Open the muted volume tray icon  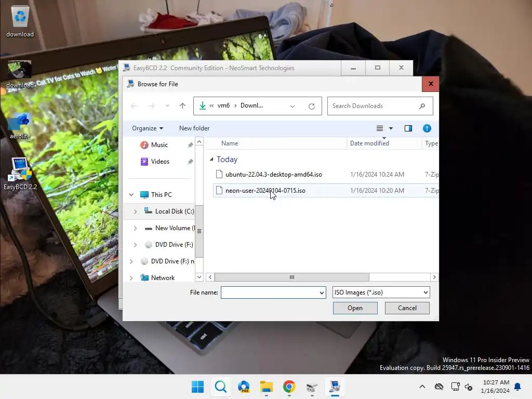click(469, 387)
